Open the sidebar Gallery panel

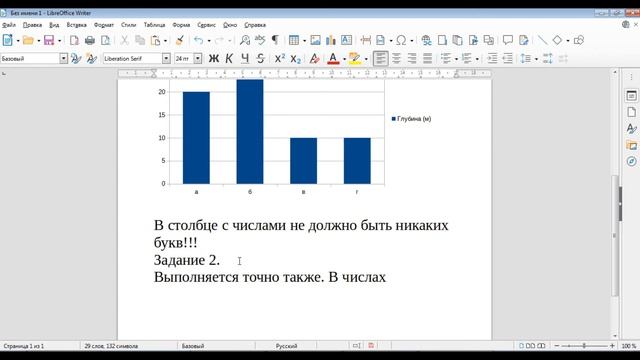click(x=631, y=145)
